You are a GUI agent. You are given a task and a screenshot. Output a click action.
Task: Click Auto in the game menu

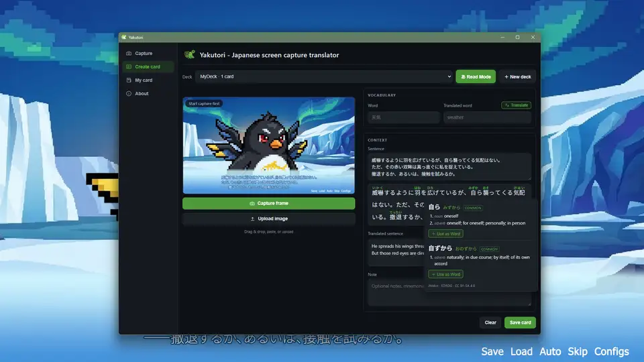[550, 352]
